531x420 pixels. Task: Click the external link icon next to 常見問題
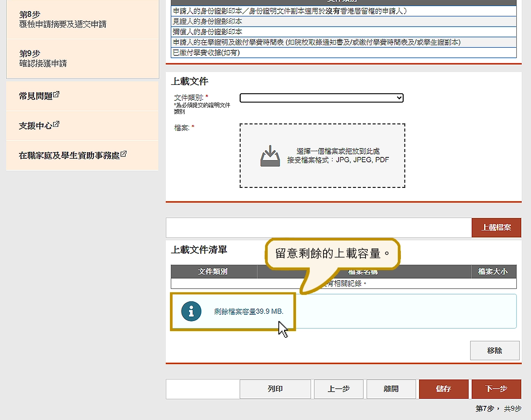pos(57,95)
